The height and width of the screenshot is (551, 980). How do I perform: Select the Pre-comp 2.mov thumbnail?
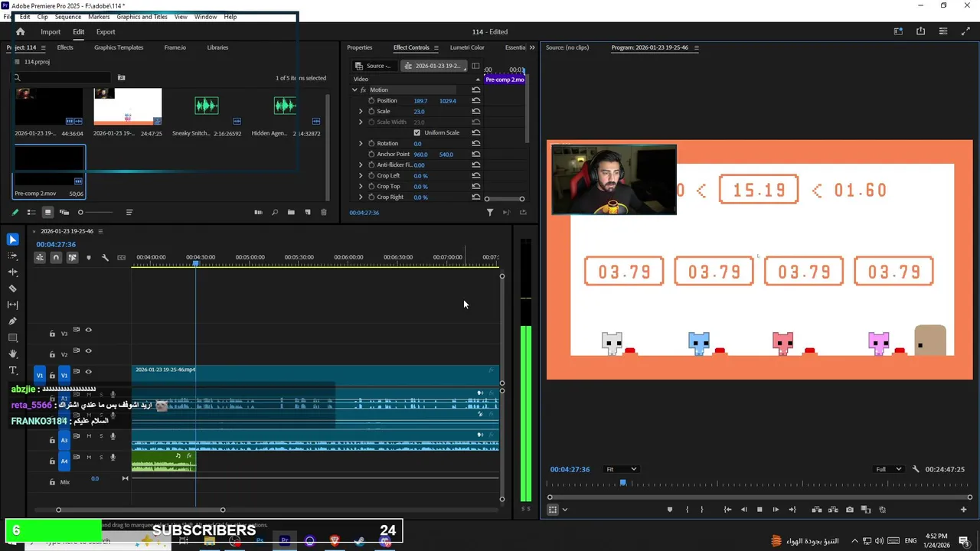[49, 167]
